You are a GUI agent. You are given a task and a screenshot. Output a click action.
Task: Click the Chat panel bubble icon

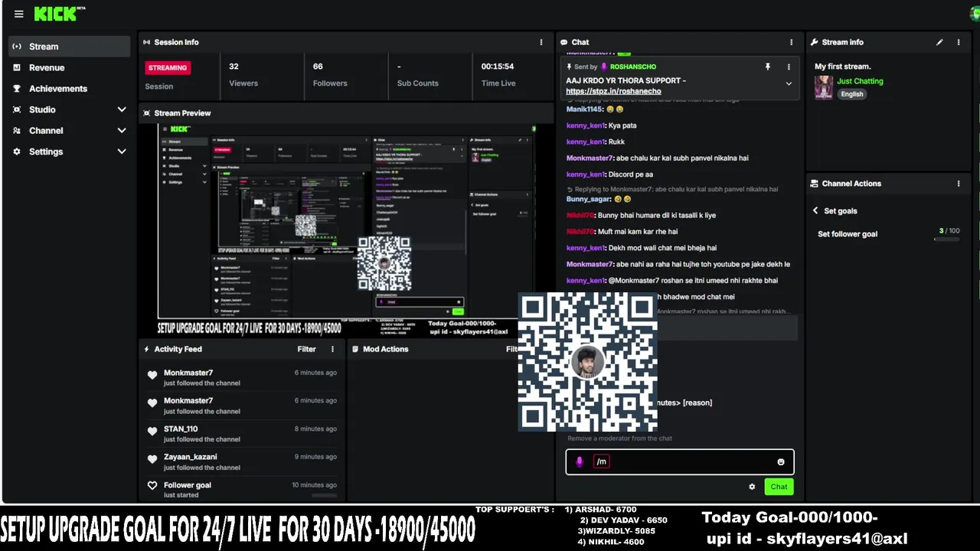tap(563, 42)
